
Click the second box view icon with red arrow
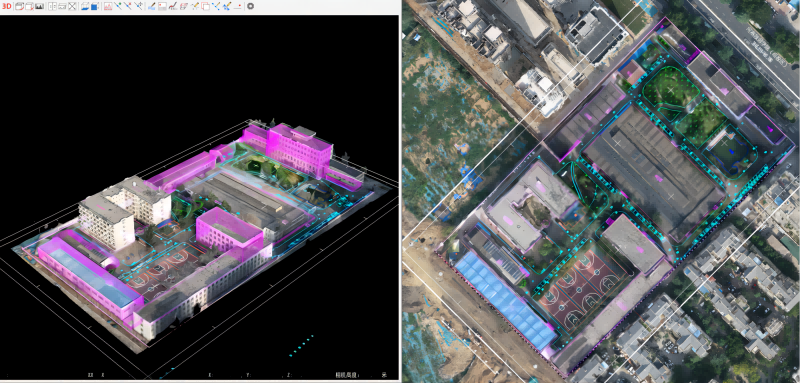tap(29, 6)
